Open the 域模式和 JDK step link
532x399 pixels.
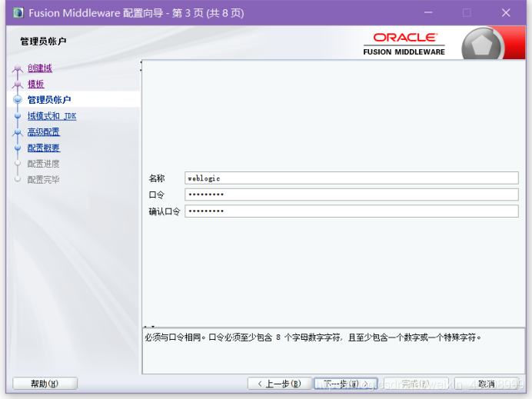[52, 115]
